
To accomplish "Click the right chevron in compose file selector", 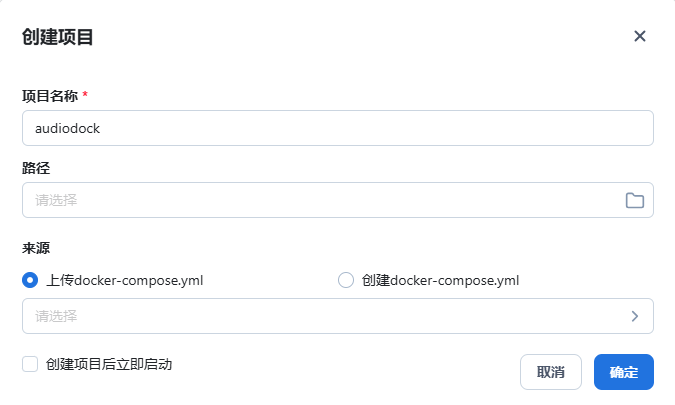I will click(x=634, y=316).
